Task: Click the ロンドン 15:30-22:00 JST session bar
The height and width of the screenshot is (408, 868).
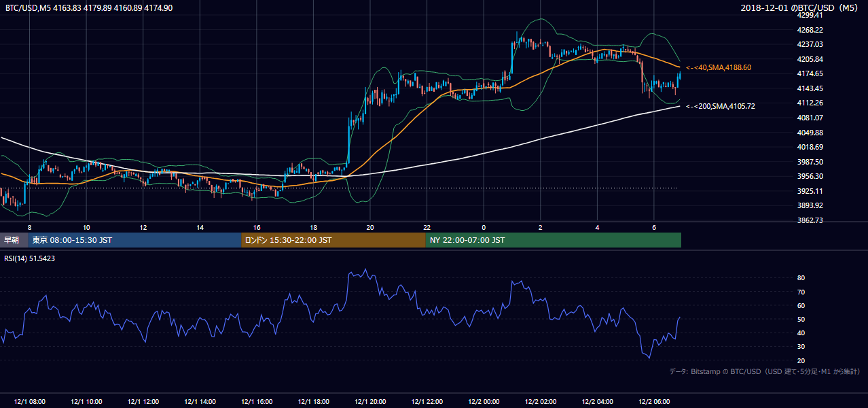Action: (x=333, y=240)
